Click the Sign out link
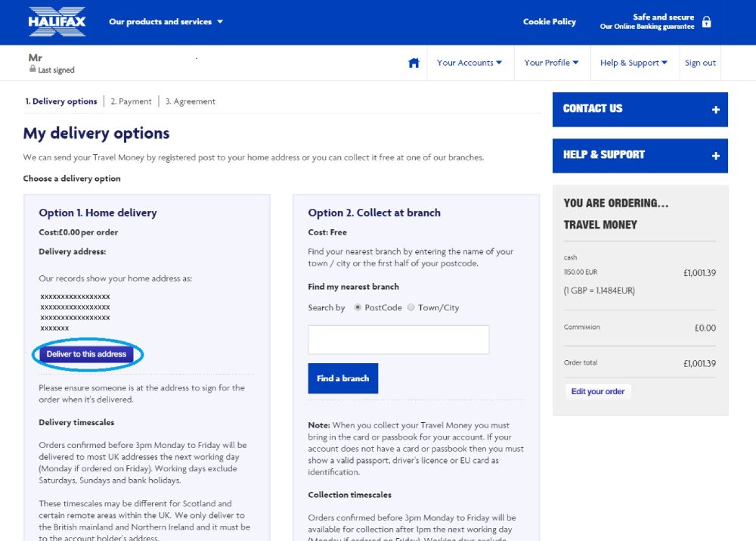The height and width of the screenshot is (541, 756). pos(700,63)
